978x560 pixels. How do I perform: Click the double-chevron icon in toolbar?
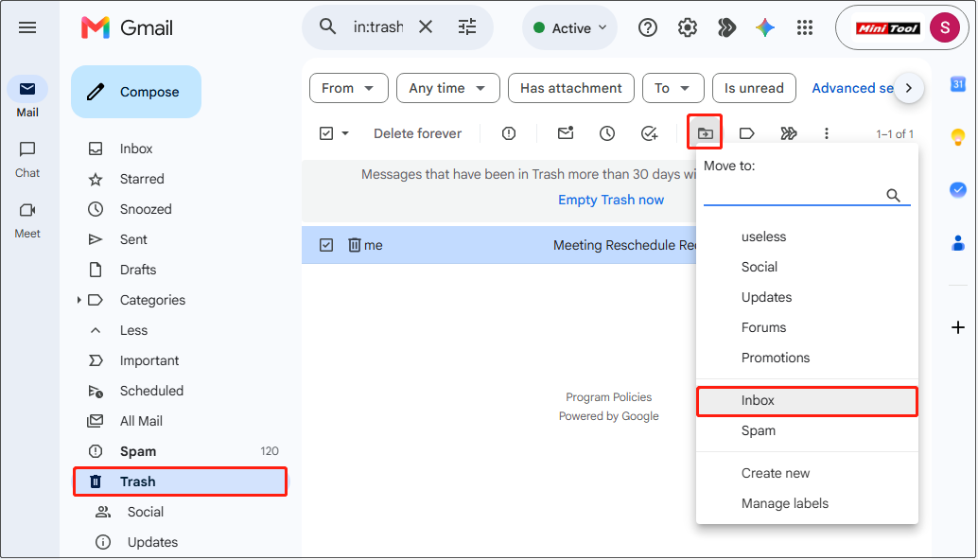click(789, 133)
